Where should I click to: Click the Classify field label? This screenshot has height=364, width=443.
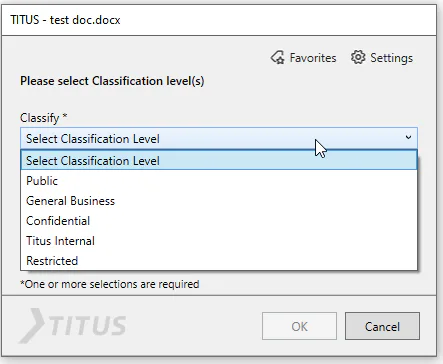[44, 118]
